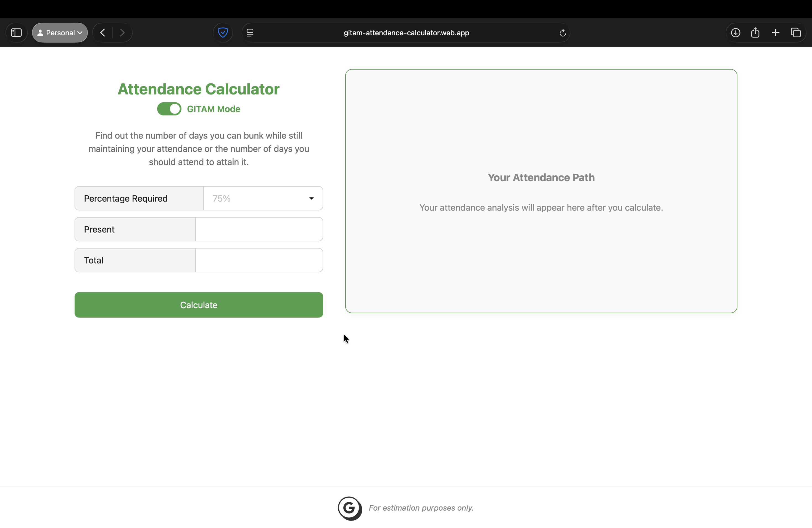Toggle the GITAM Mode switch
The width and height of the screenshot is (812, 528).
(x=169, y=109)
